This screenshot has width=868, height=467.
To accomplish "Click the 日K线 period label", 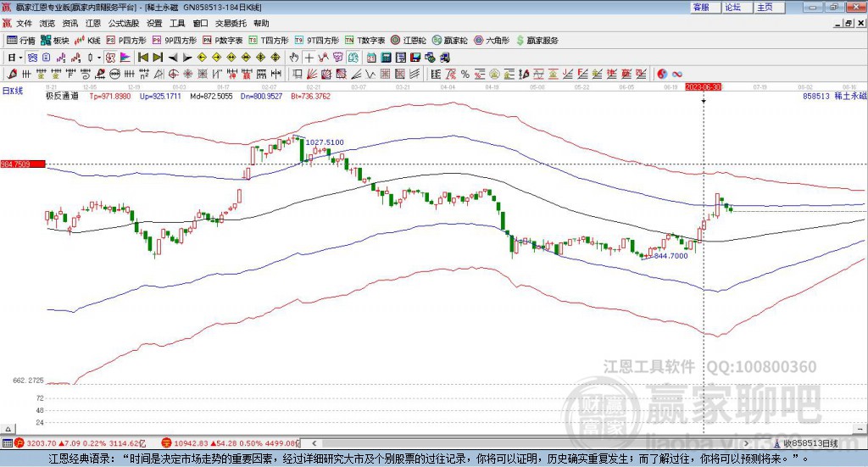I will point(13,91).
